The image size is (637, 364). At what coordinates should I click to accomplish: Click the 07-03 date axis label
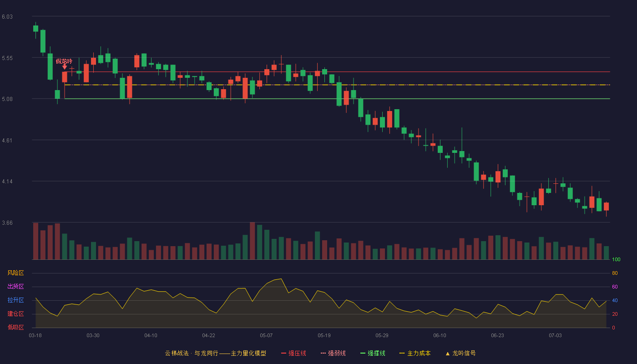tap(555, 335)
